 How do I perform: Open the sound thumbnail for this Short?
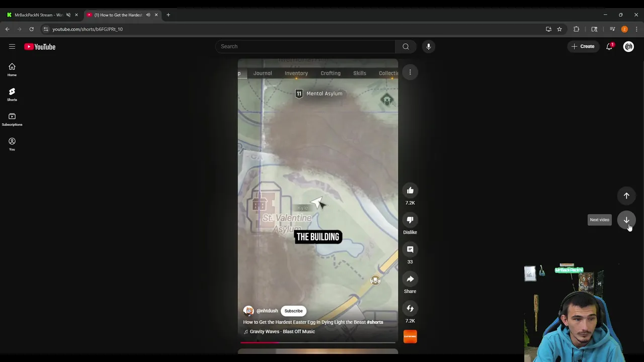coord(410,336)
